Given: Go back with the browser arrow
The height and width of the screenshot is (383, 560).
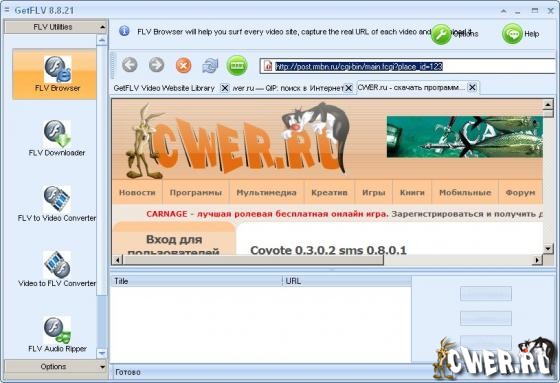Looking at the screenshot, I should (130, 65).
